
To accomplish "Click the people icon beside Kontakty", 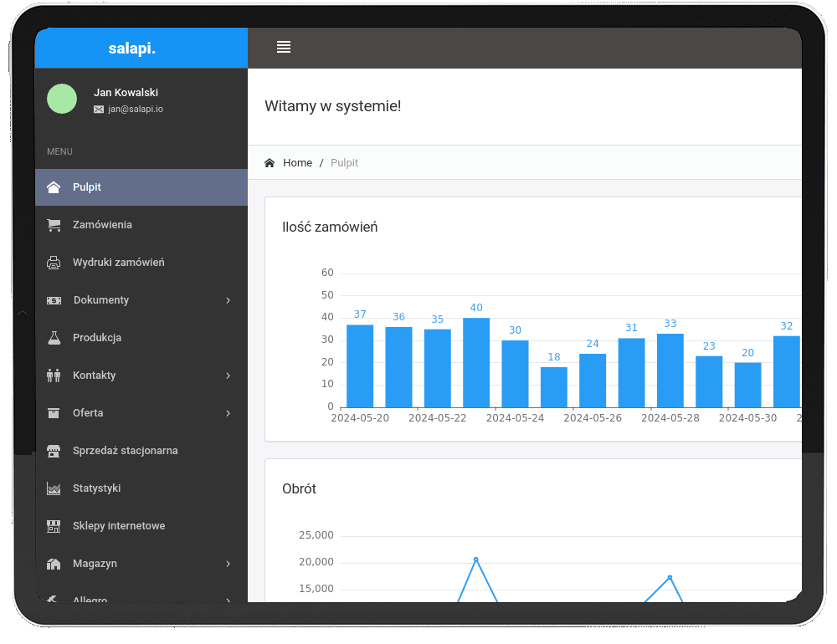I will 54,376.
